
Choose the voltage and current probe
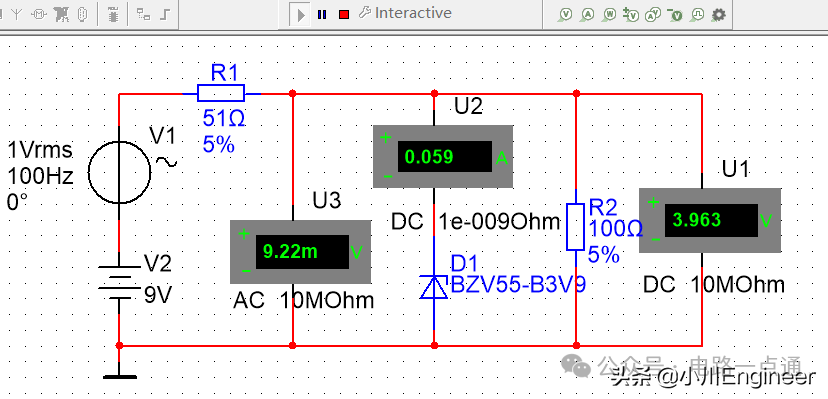[x=654, y=15]
